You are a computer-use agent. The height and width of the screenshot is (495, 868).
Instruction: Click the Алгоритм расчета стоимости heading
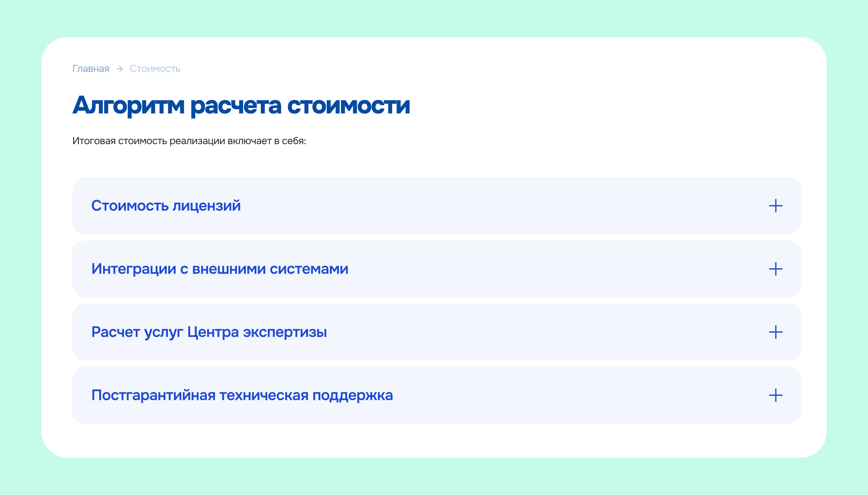(x=241, y=105)
